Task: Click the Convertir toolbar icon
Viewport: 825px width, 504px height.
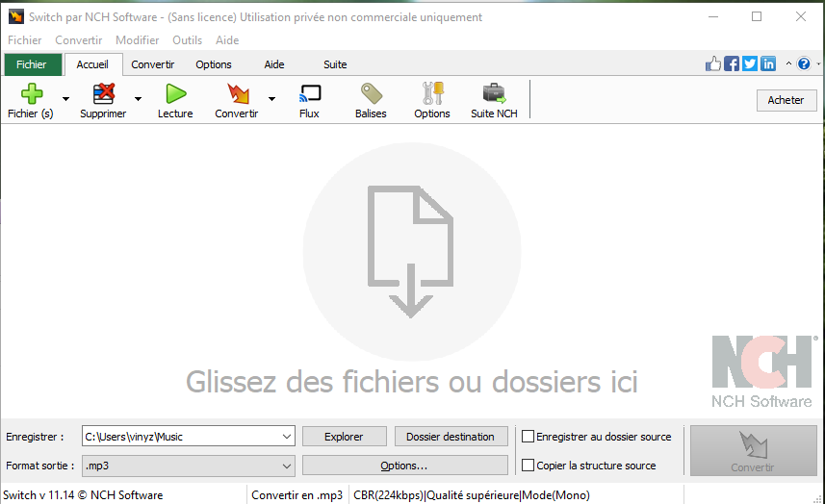Action: [x=236, y=94]
